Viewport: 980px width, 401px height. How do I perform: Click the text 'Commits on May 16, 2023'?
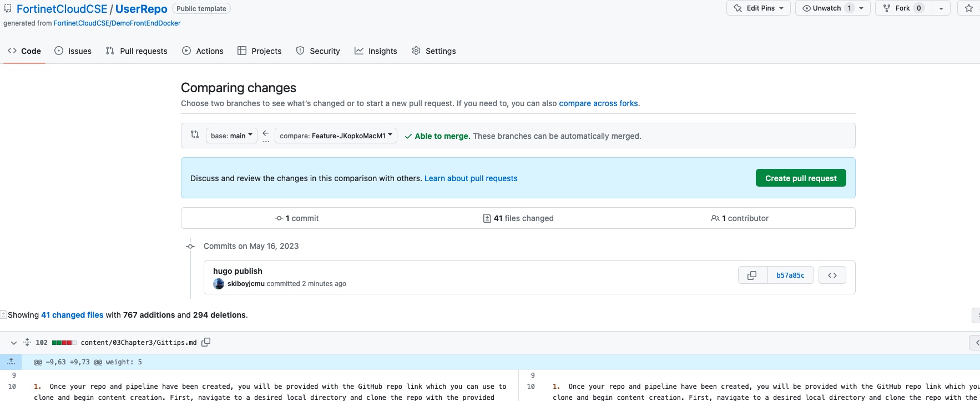click(251, 246)
